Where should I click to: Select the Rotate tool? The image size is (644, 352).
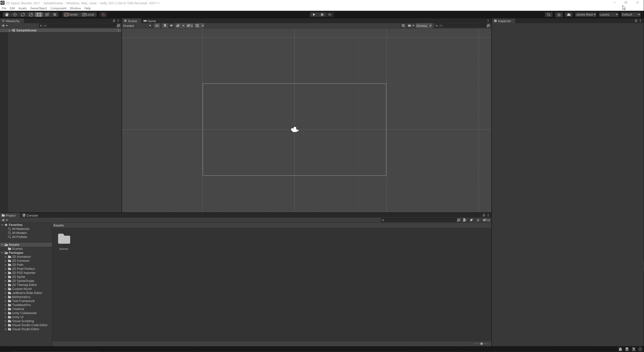[x=23, y=15]
